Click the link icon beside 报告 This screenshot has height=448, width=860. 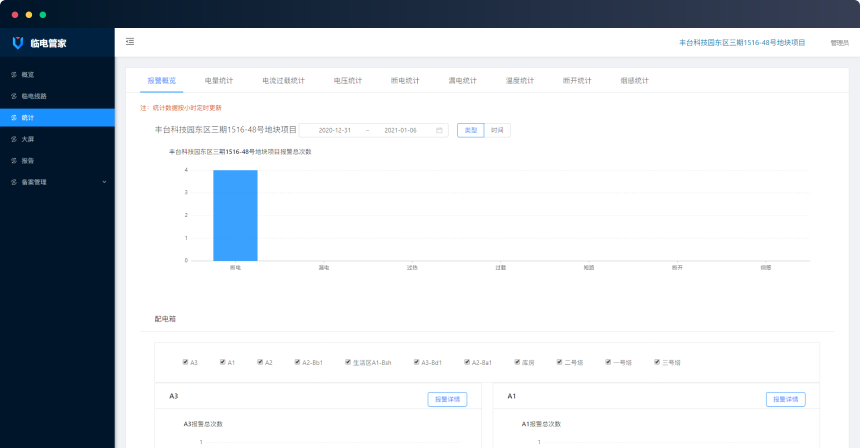pyautogui.click(x=14, y=161)
